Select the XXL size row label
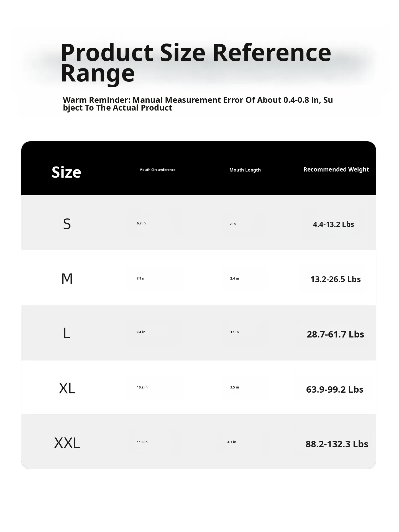 (67, 443)
